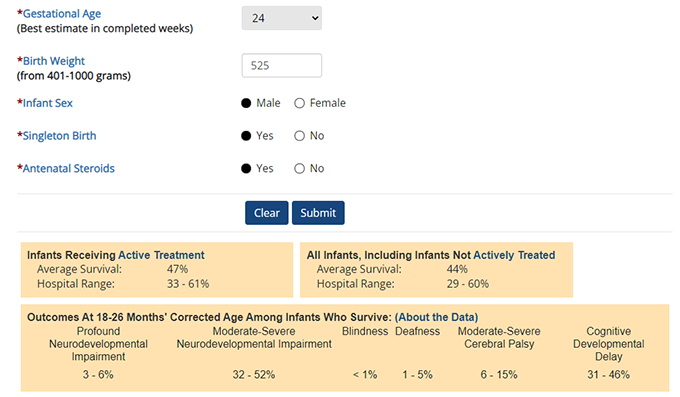This screenshot has width=680, height=397.
Task: Follow the Active Treatment link
Action: 161,255
